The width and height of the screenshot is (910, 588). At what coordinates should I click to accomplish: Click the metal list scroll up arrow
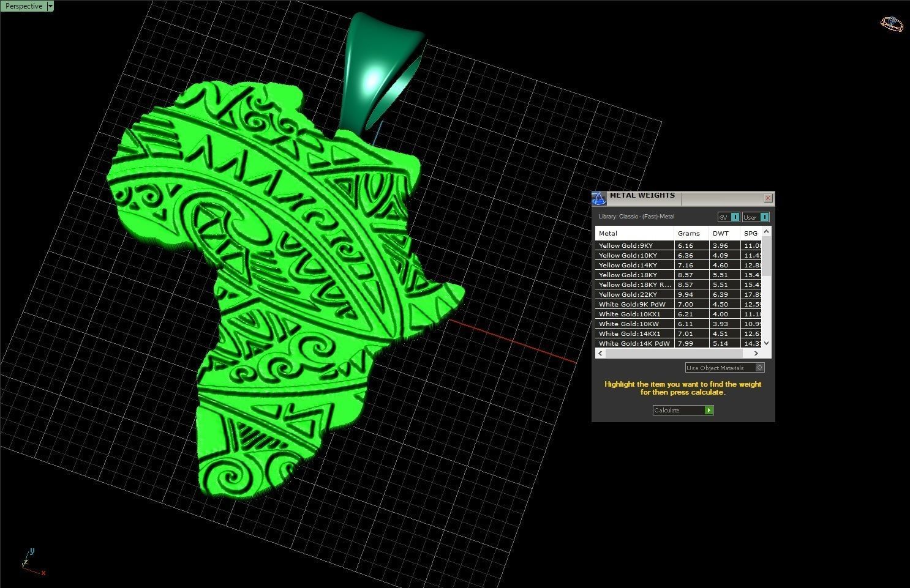point(767,231)
